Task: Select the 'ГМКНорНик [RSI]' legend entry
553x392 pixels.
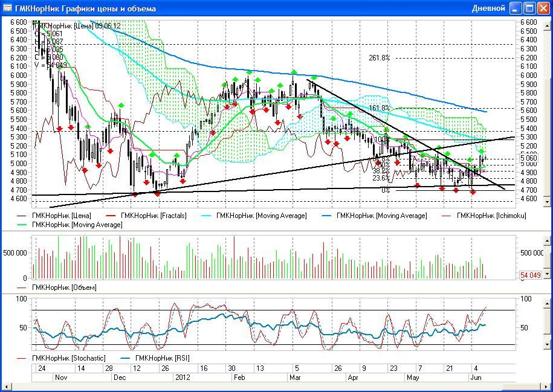Action: click(155, 358)
